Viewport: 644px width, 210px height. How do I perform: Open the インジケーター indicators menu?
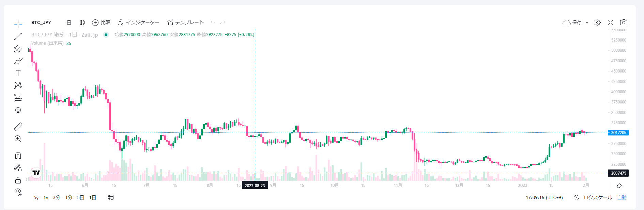tap(139, 22)
